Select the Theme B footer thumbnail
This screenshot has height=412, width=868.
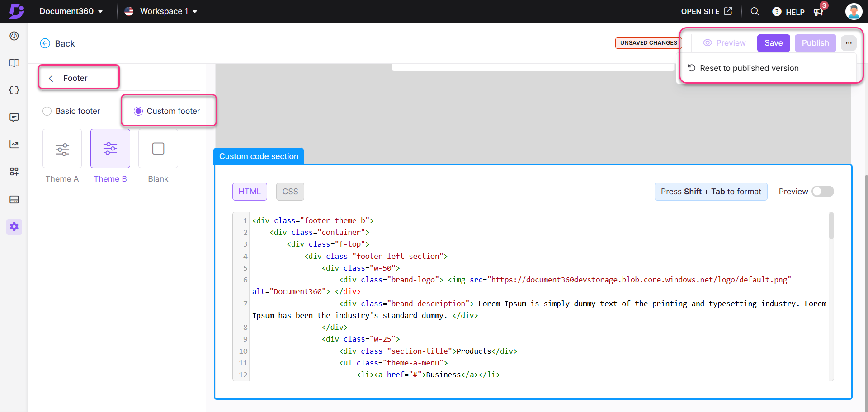(110, 149)
